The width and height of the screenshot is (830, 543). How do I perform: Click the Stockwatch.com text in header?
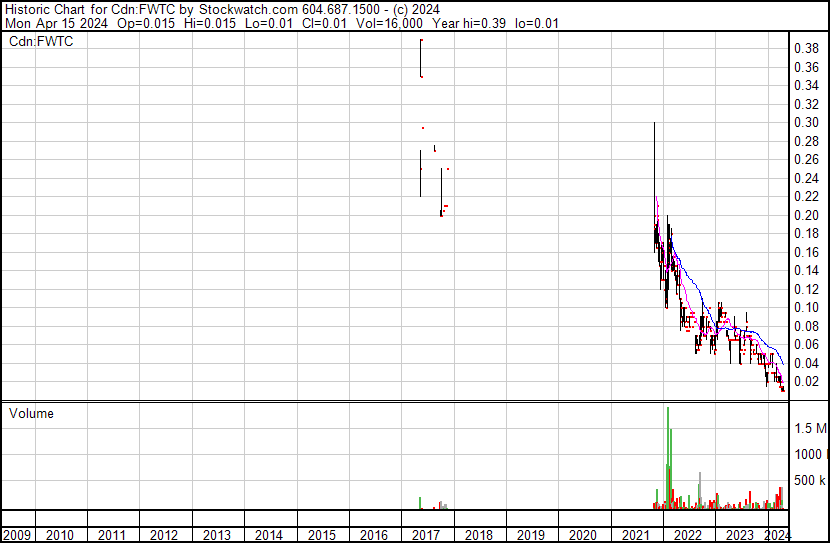(x=248, y=10)
